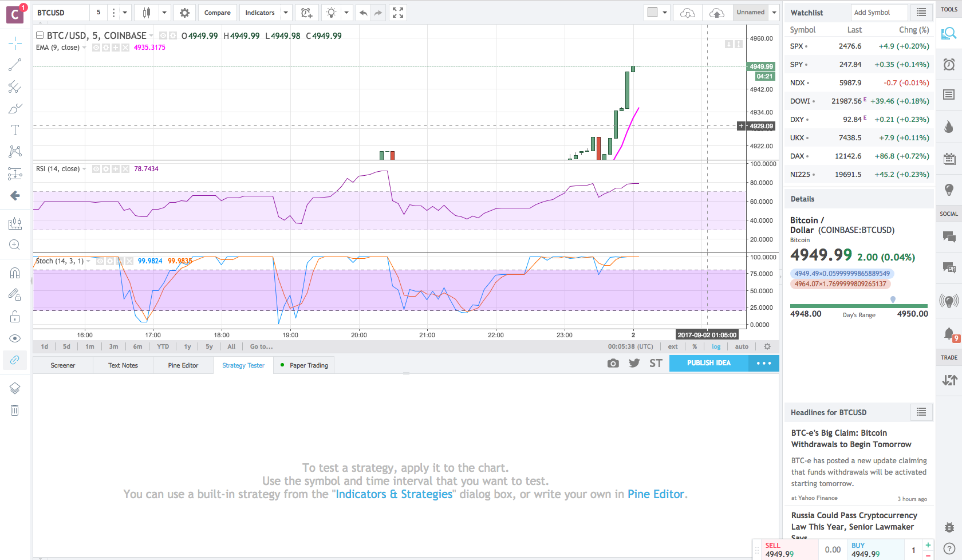The height and width of the screenshot is (560, 962).
Task: Click the red SELL 4949.99 button
Action: (790, 550)
